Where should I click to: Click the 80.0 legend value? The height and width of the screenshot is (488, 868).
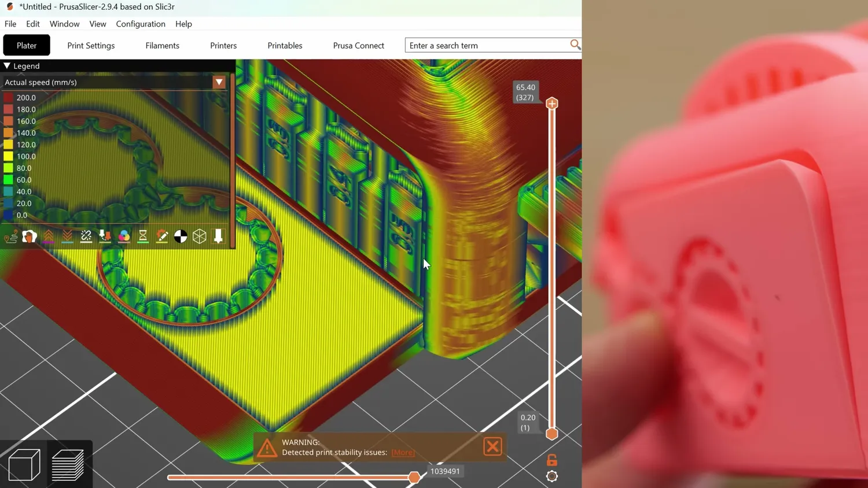[x=24, y=168]
